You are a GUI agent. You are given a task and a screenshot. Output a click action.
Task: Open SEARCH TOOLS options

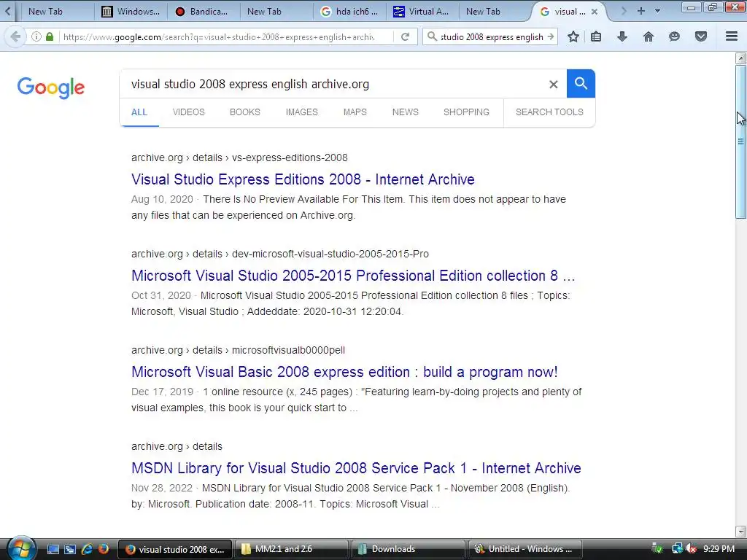tap(549, 112)
